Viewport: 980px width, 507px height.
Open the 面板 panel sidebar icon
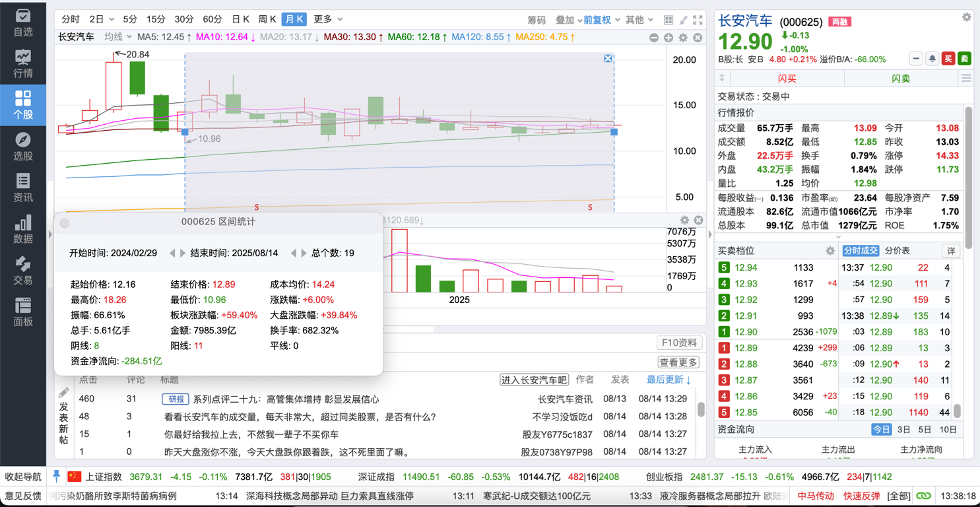click(x=22, y=312)
